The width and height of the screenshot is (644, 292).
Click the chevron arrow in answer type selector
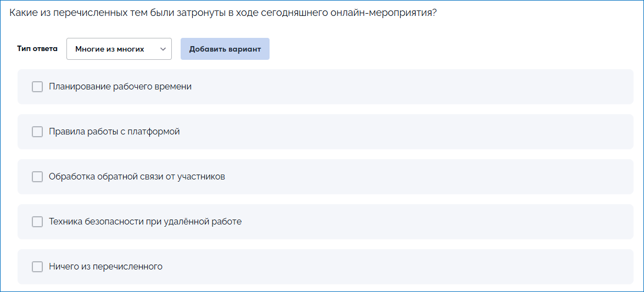coord(163,49)
